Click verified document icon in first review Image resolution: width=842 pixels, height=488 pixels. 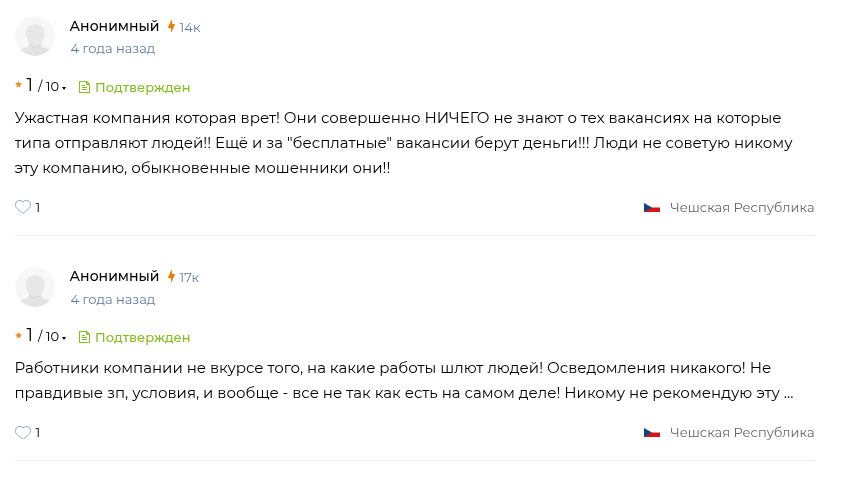[84, 87]
